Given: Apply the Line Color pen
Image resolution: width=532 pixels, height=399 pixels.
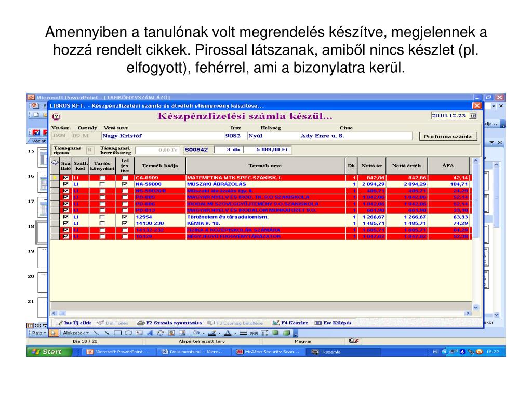Looking at the screenshot, I should click(212, 333).
